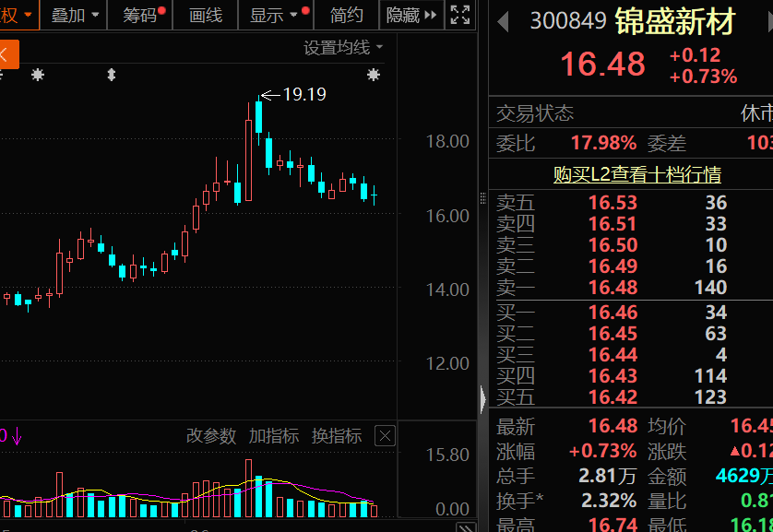773x532 pixels.
Task: Close the volume indicator panel with X
Action: point(384,435)
